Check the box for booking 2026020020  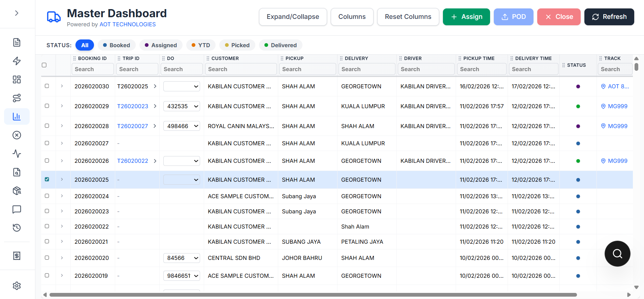click(47, 258)
